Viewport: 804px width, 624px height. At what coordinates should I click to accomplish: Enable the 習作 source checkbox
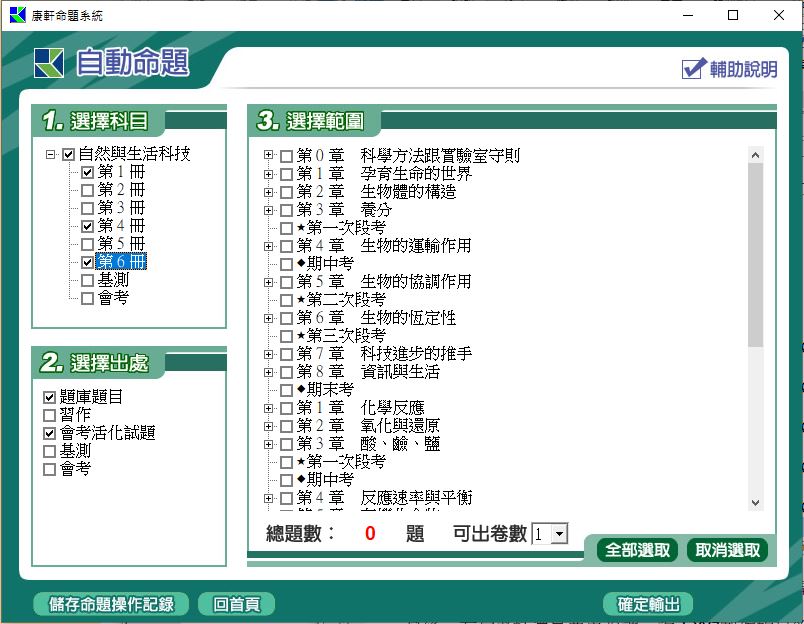click(50, 415)
